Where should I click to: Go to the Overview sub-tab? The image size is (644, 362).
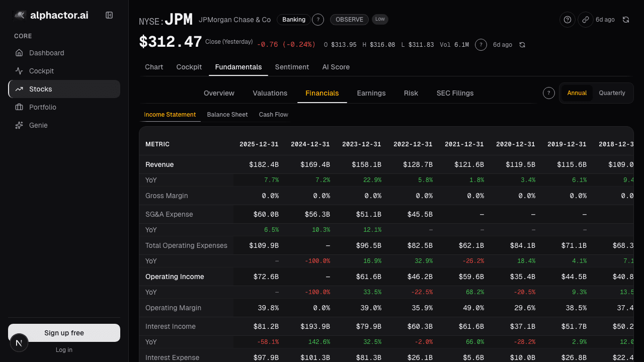point(219,93)
